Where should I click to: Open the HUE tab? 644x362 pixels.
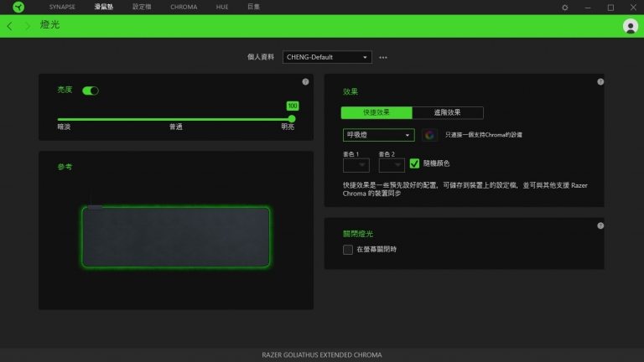(222, 7)
